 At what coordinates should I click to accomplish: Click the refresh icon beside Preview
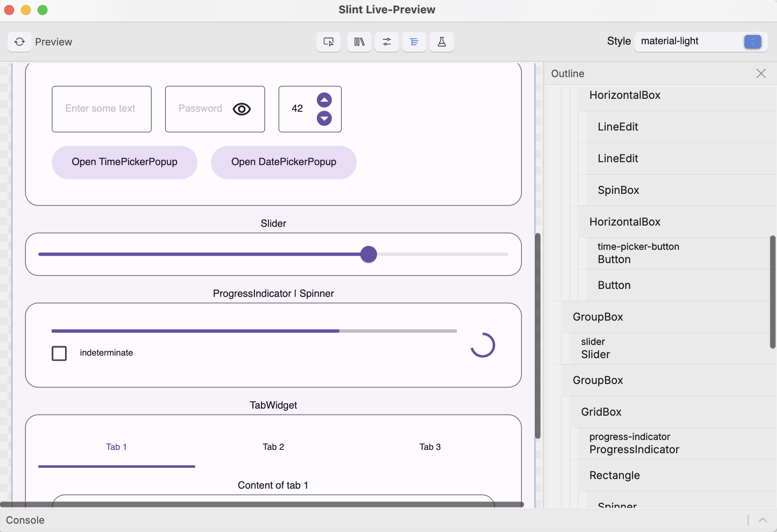[19, 42]
